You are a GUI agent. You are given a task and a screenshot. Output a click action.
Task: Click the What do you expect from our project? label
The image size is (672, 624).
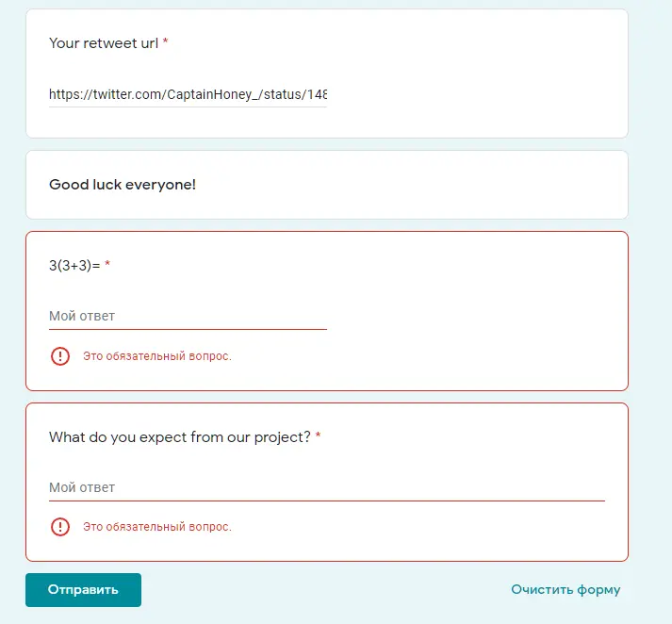pyautogui.click(x=180, y=437)
